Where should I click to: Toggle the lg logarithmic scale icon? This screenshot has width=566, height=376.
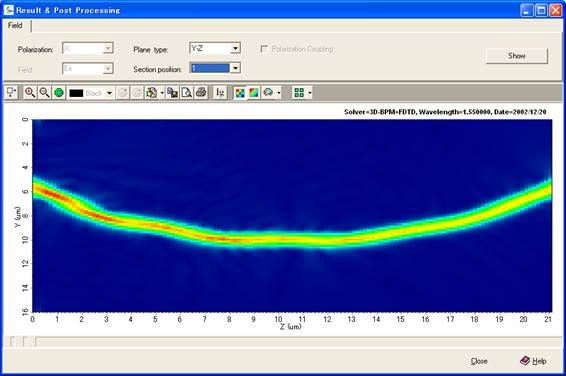coord(220,93)
